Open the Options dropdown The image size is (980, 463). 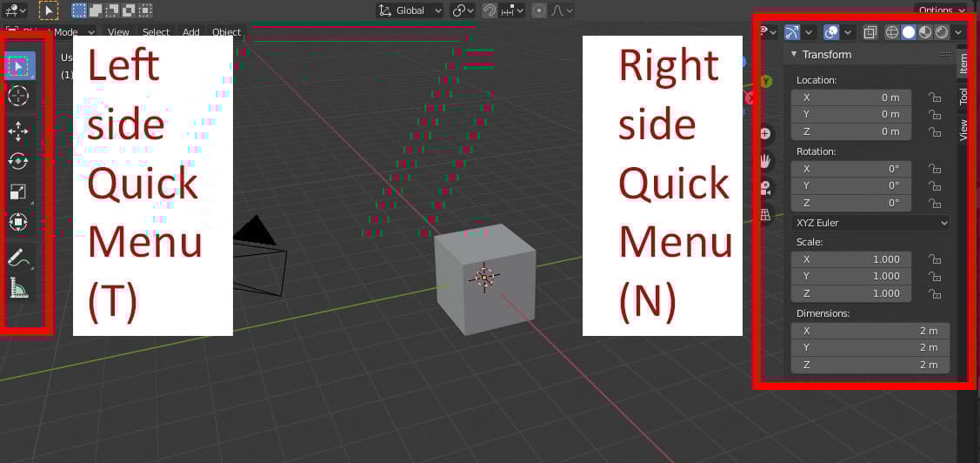point(943,10)
